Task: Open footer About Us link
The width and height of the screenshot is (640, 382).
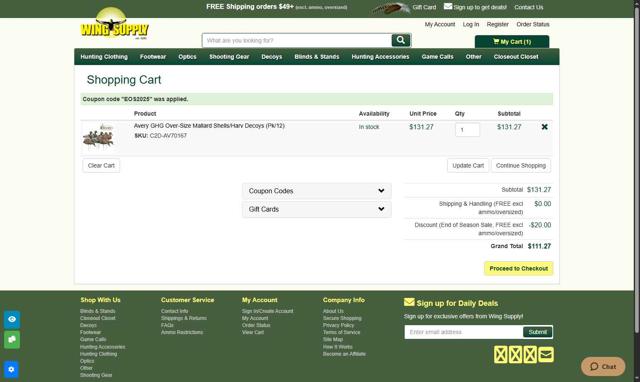Action: [333, 311]
